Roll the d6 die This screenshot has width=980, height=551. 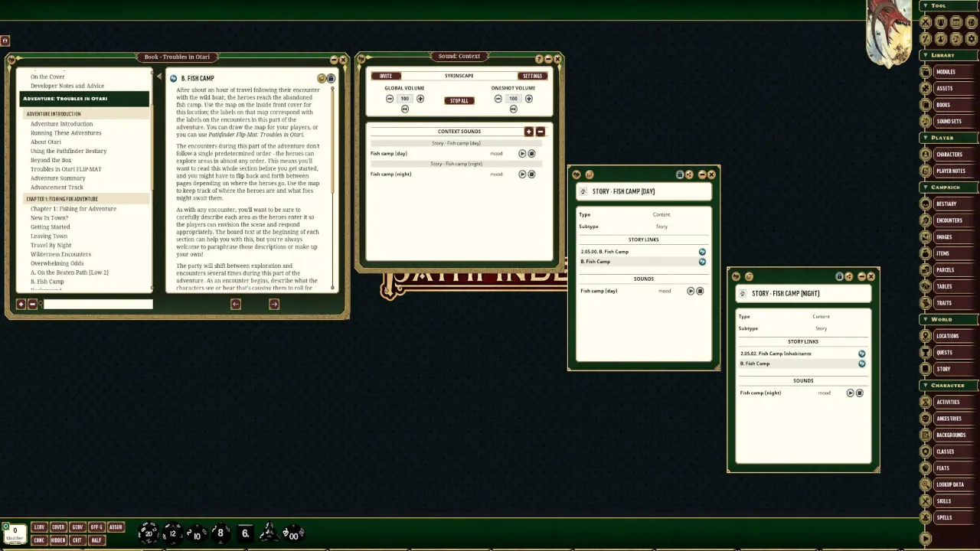(x=245, y=533)
